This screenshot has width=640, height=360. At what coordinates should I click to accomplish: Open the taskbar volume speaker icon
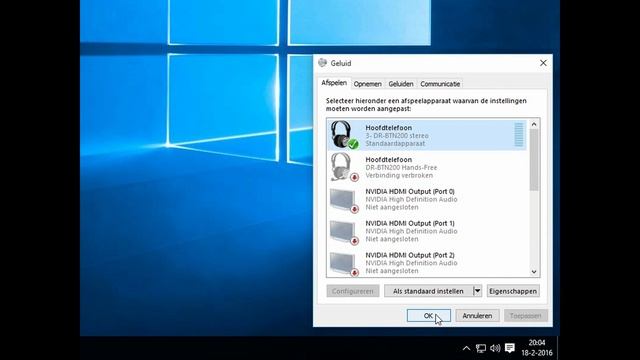[495, 348]
